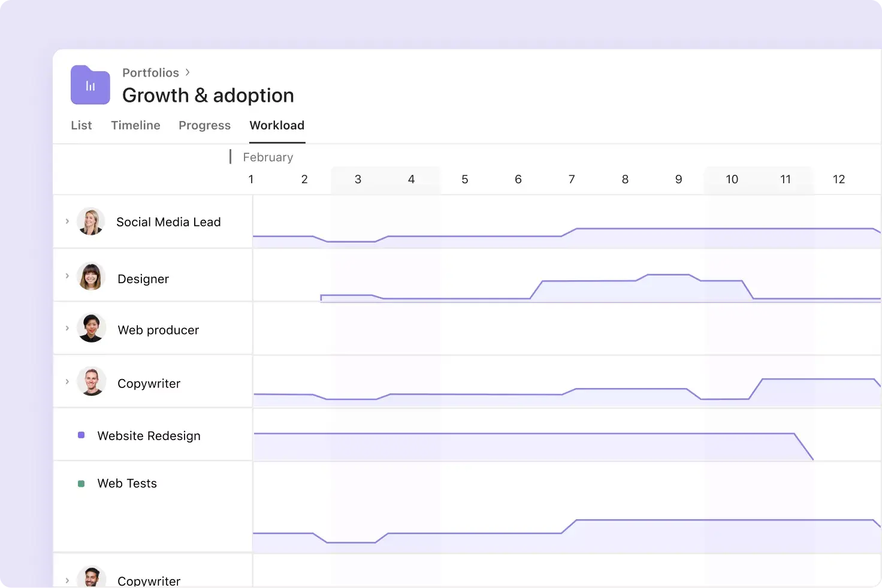Switch to the Progress tab
The width and height of the screenshot is (882, 588).
click(x=204, y=125)
